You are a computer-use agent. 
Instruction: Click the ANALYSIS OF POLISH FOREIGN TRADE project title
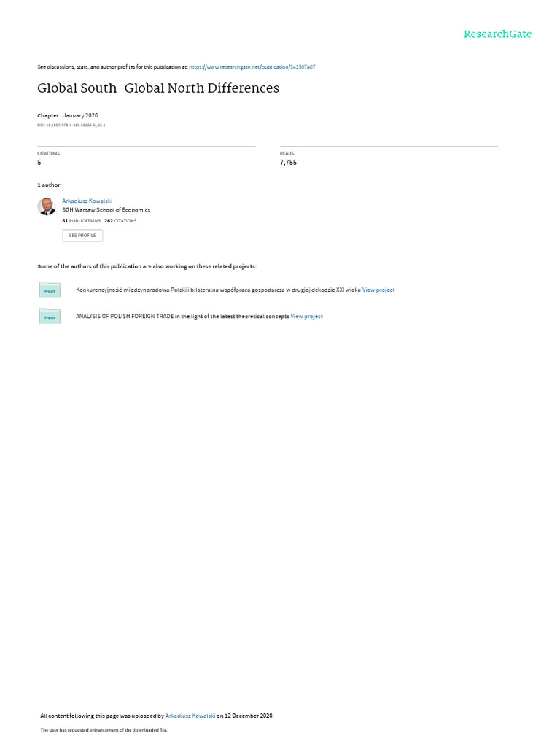pyautogui.click(x=182, y=317)
